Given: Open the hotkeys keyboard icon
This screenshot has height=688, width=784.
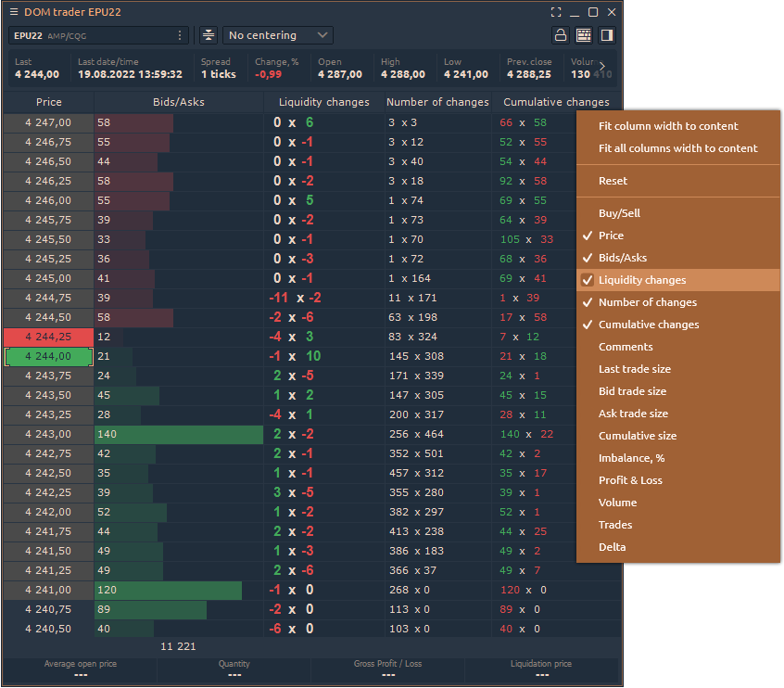Looking at the screenshot, I should [x=584, y=35].
